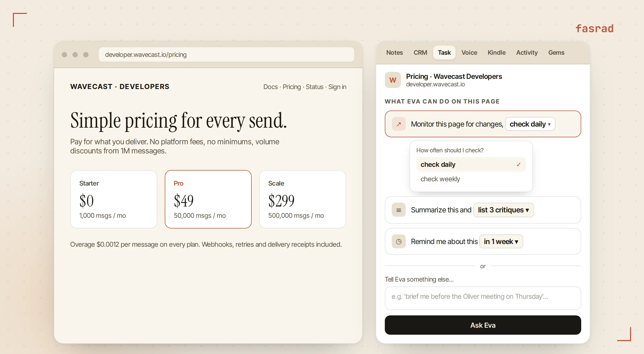644x354 pixels.
Task: Open the list 3 critiques dropdown
Action: click(x=503, y=210)
